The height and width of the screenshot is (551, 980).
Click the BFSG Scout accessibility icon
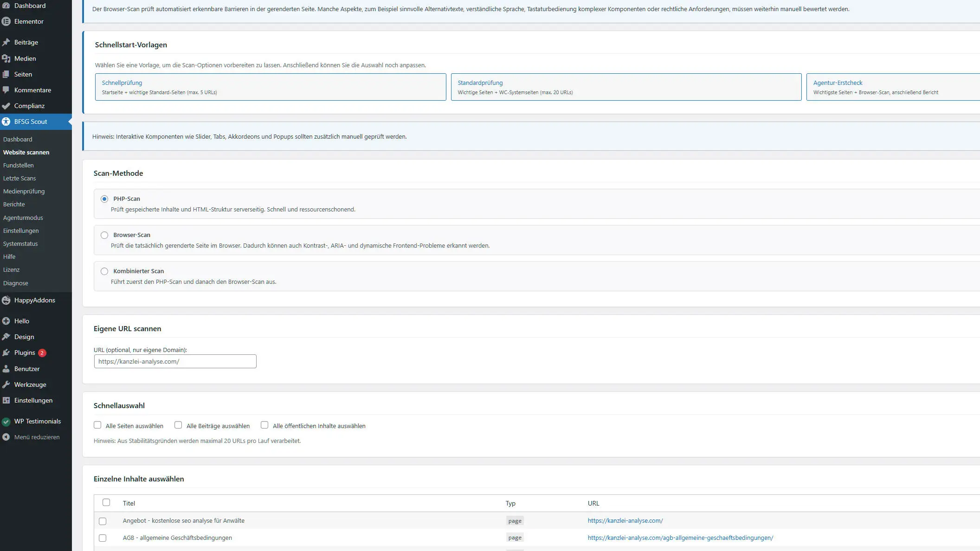[6, 122]
